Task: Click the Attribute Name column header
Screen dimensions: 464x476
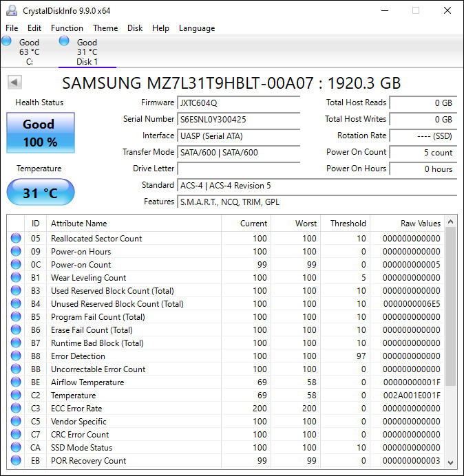Action: click(134, 224)
